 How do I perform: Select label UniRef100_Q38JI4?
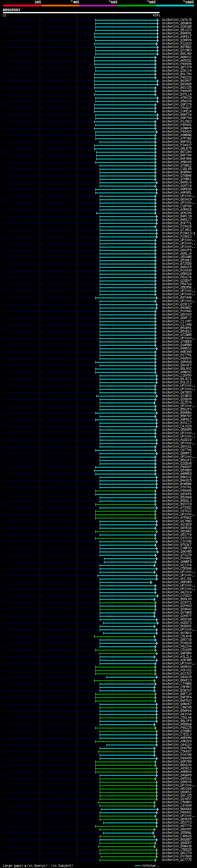[x=177, y=71]
